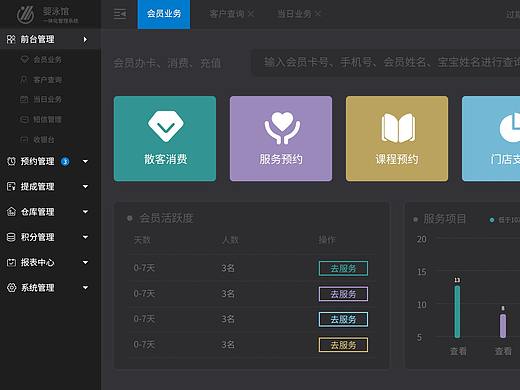Collapse the 前台管理 menu arrow
The width and height of the screenshot is (520, 390).
pos(85,40)
